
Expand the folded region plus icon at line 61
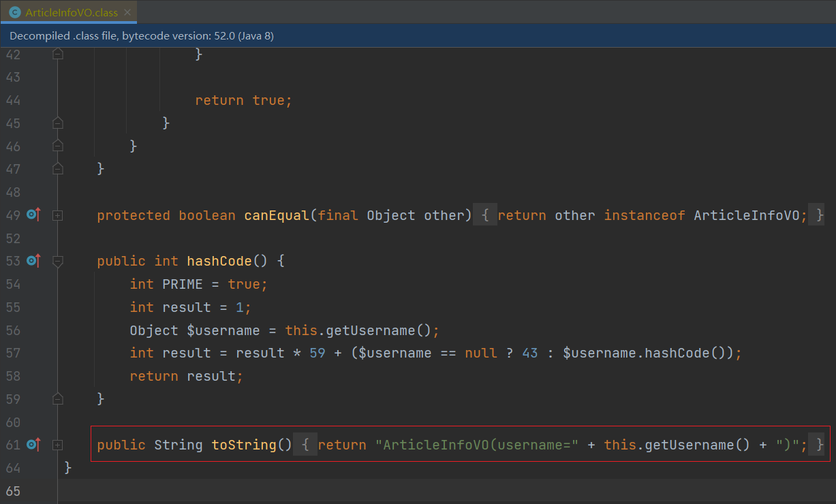click(x=58, y=444)
